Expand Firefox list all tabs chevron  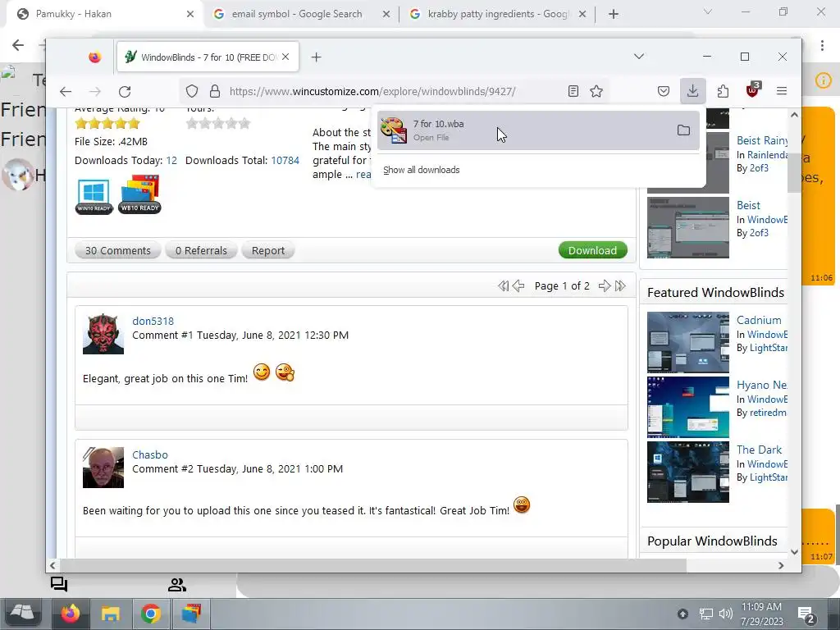(x=638, y=57)
